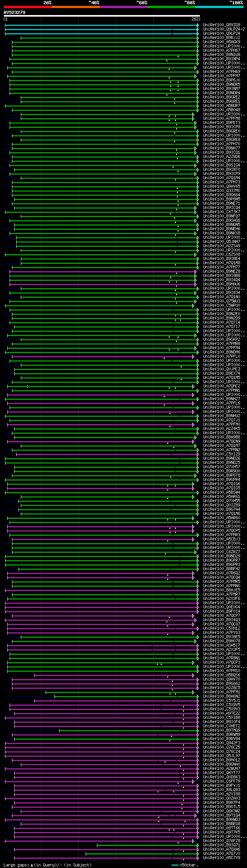The width and height of the screenshot is (247, 868).
Task: Select hit label UniRef100_C5XI29
Action: click(x=222, y=454)
